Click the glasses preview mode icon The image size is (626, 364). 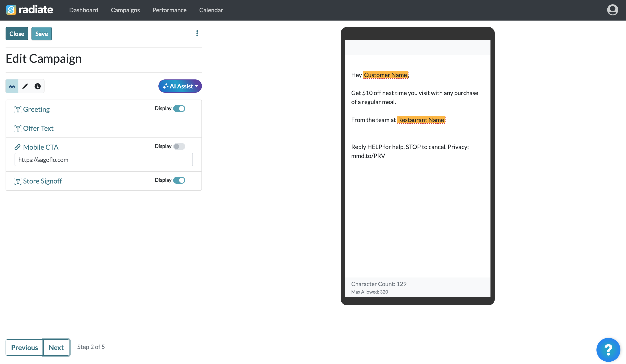coord(12,86)
